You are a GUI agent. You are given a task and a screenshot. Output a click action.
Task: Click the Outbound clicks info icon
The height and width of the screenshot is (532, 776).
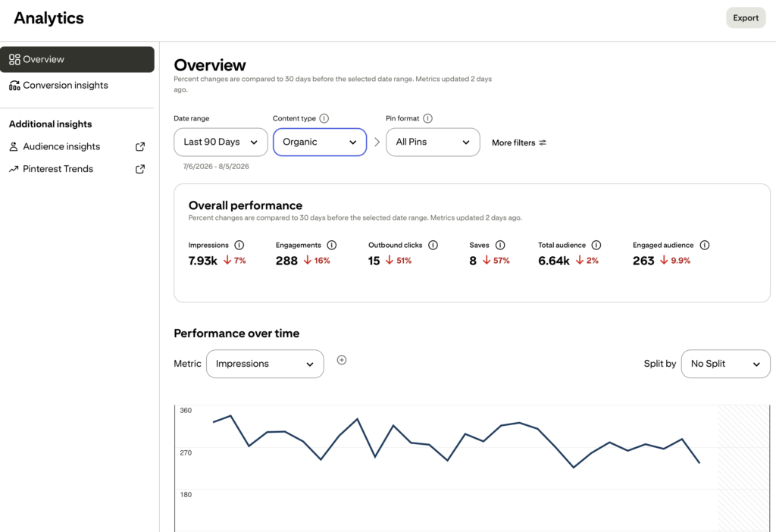click(x=433, y=245)
